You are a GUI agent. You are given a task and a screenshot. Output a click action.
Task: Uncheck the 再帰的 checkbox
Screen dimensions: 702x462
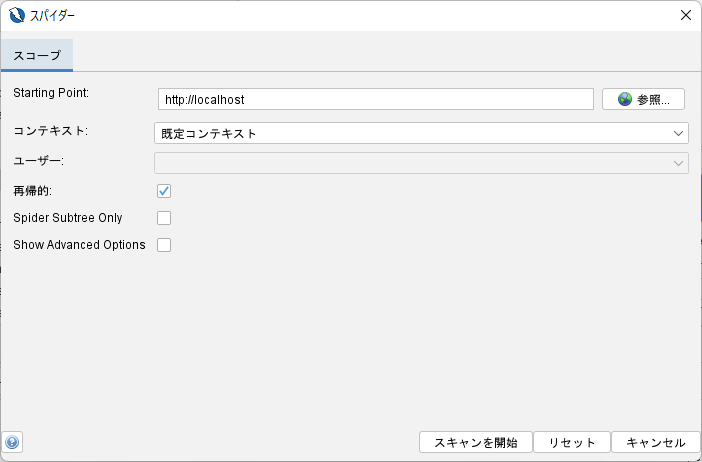point(164,191)
